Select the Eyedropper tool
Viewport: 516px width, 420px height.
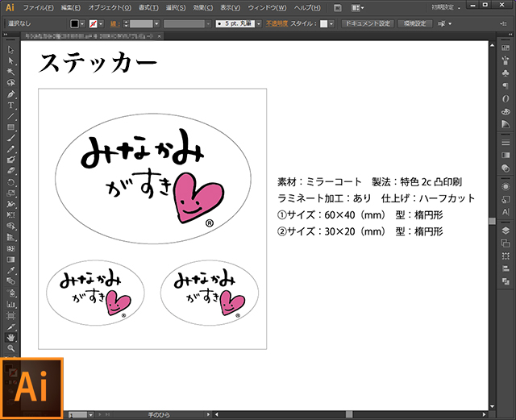click(x=10, y=270)
